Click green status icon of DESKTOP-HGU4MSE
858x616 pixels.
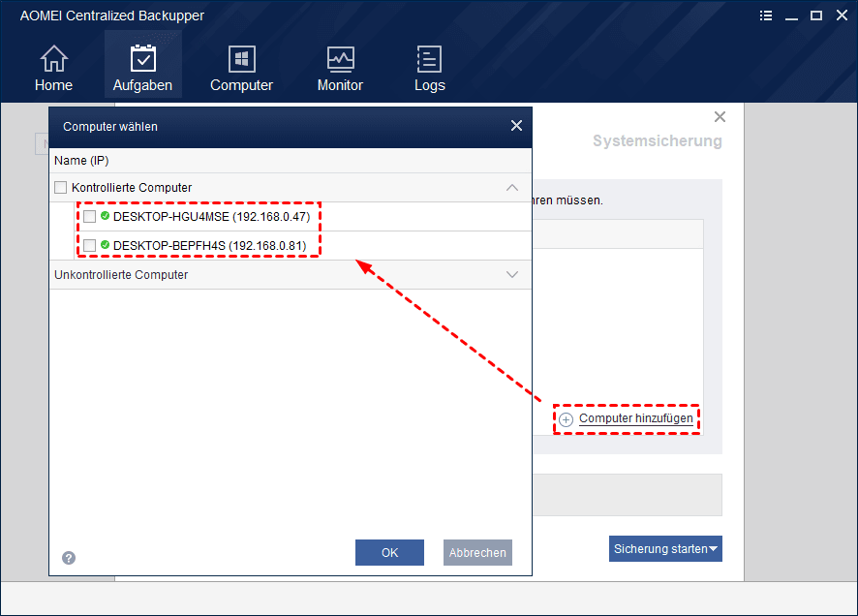click(x=105, y=216)
